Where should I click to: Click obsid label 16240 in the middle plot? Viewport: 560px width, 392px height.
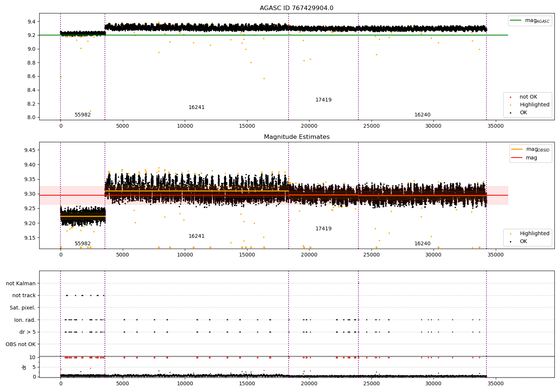pos(422,244)
